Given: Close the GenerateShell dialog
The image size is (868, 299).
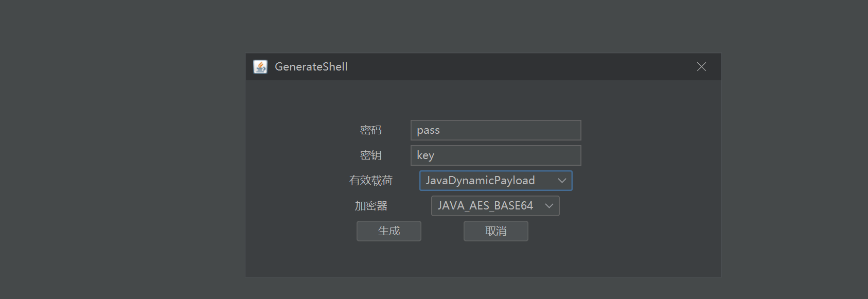Looking at the screenshot, I should (x=701, y=67).
